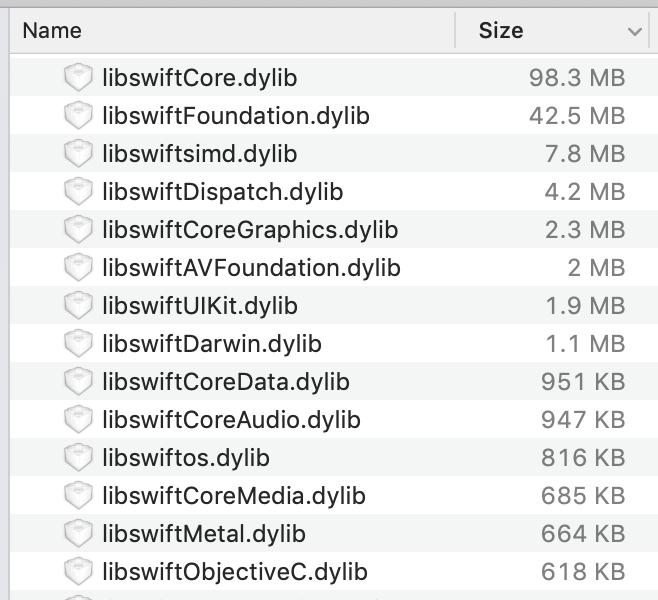The width and height of the screenshot is (658, 600).
Task: Select the file name libswiftCoreMedia.dylib
Action: pos(234,496)
